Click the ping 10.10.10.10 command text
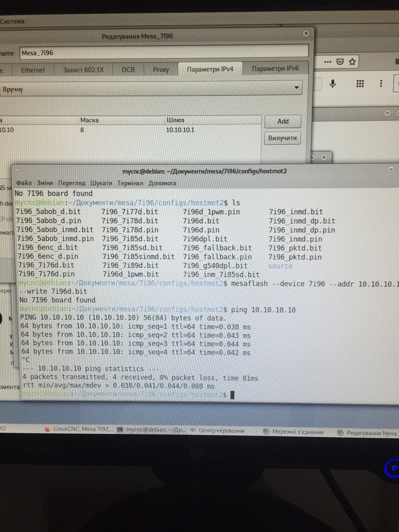 (263, 310)
